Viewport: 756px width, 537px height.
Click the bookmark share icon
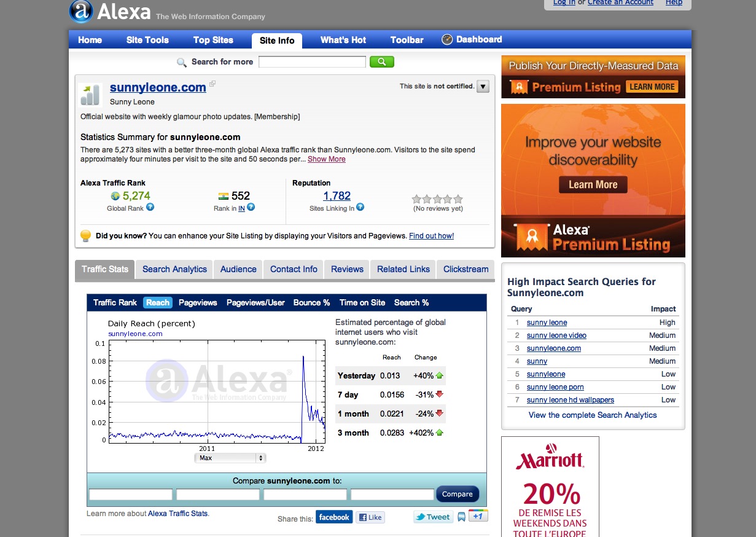click(461, 517)
